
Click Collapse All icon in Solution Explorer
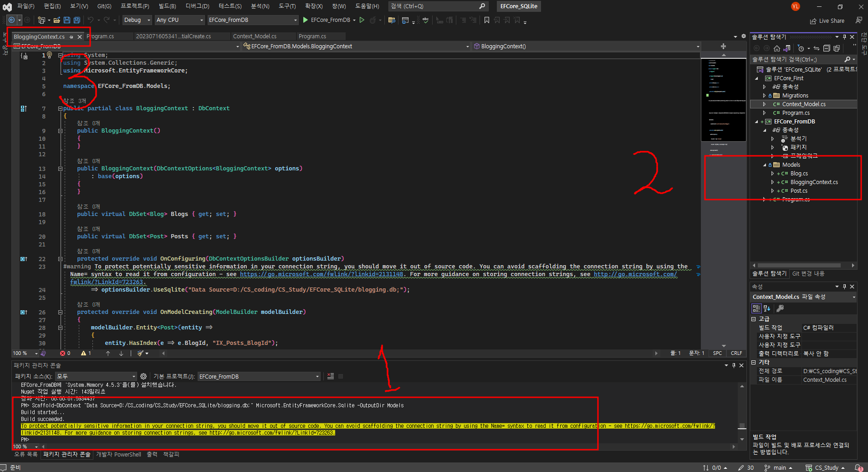pos(827,48)
